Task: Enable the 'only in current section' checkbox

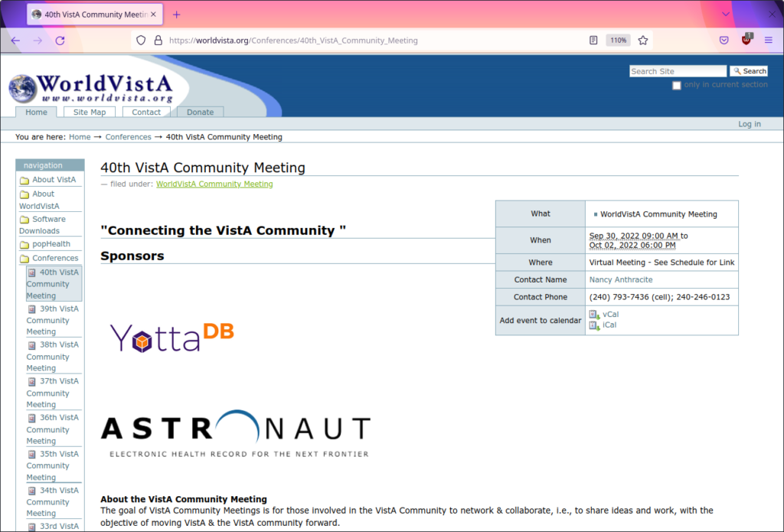Action: pyautogui.click(x=676, y=85)
